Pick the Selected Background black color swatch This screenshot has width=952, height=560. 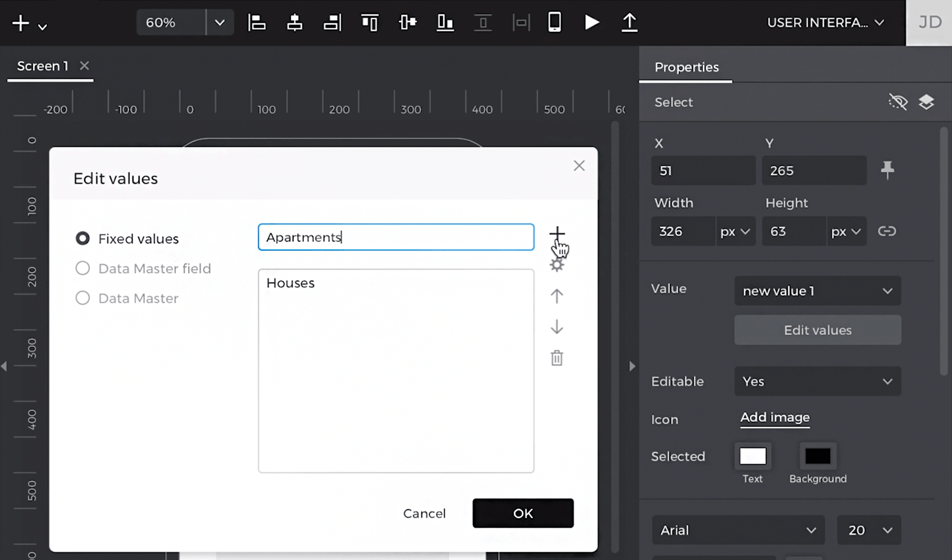(817, 456)
